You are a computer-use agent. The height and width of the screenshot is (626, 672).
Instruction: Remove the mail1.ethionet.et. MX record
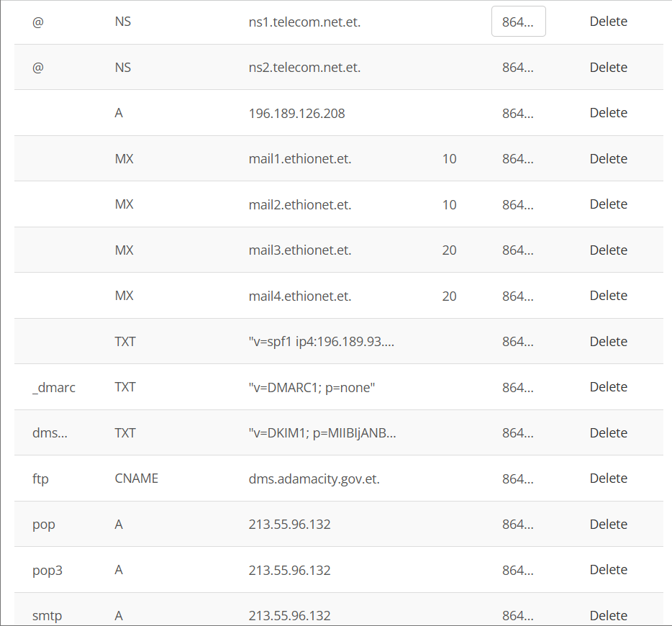608,159
